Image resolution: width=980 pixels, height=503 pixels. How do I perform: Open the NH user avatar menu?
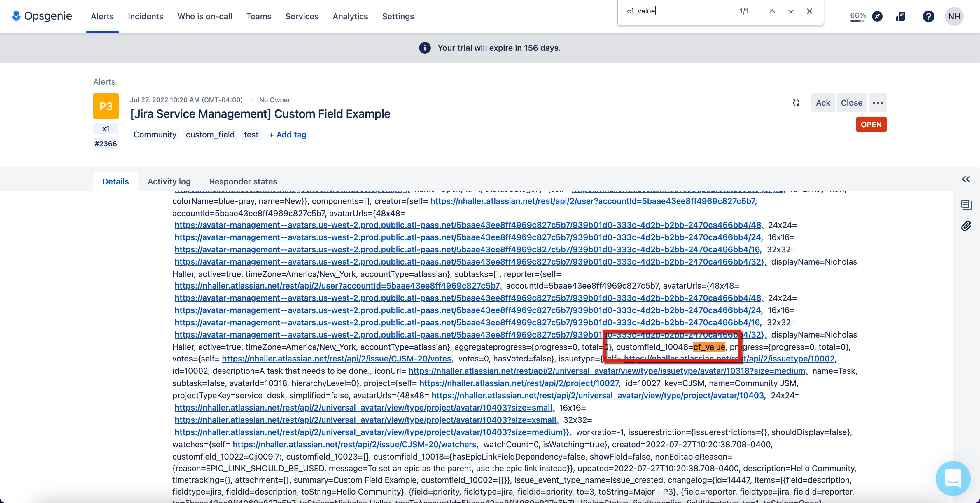click(954, 16)
